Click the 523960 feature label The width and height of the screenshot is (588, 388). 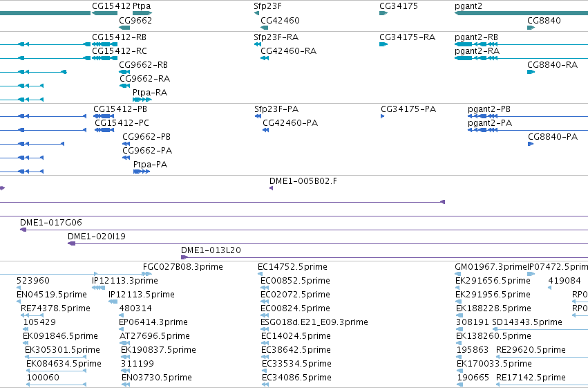[33, 281]
